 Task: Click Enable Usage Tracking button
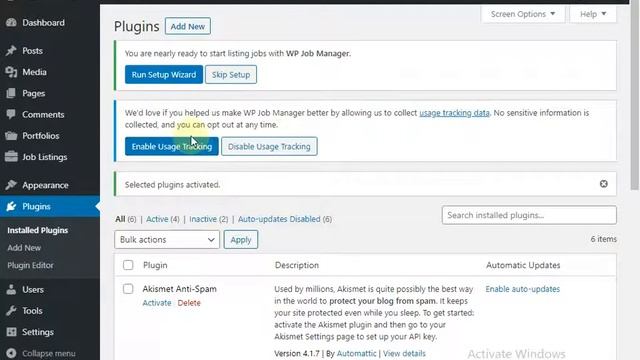pyautogui.click(x=172, y=147)
